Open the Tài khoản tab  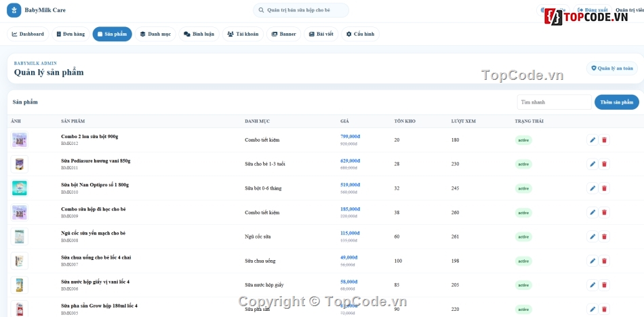coord(243,34)
